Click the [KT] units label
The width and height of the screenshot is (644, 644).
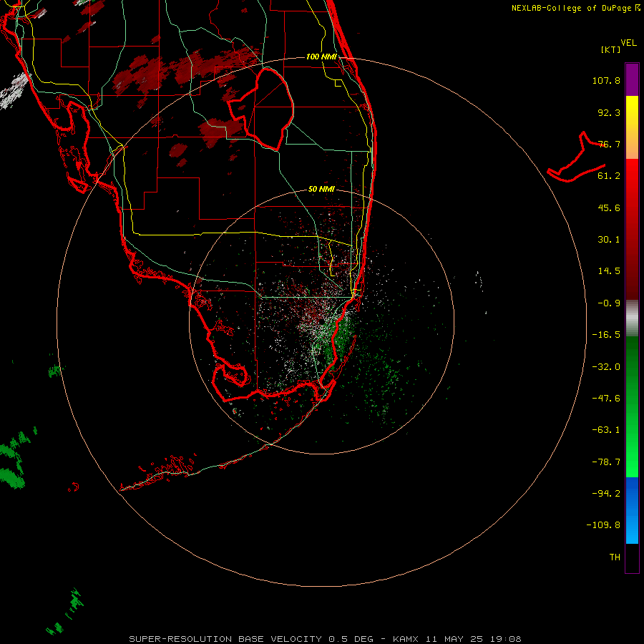[611, 49]
